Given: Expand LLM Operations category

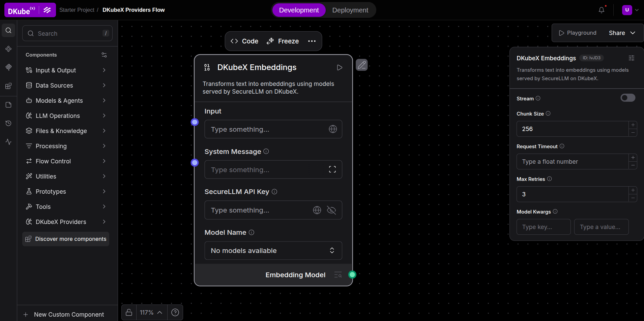Looking at the screenshot, I should (66, 116).
